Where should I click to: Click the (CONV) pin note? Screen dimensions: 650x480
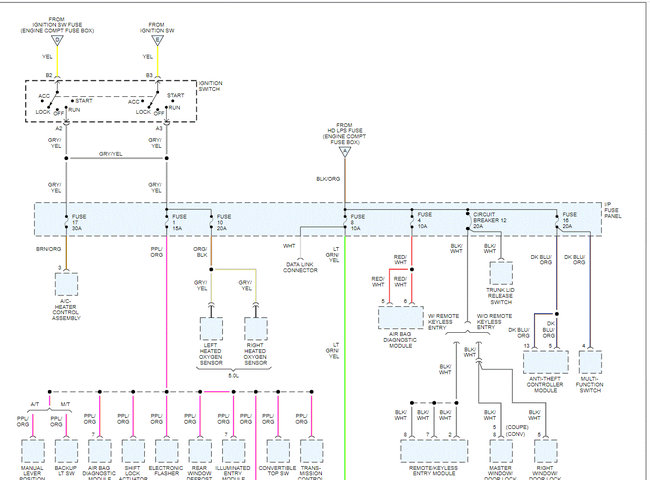click(515, 434)
